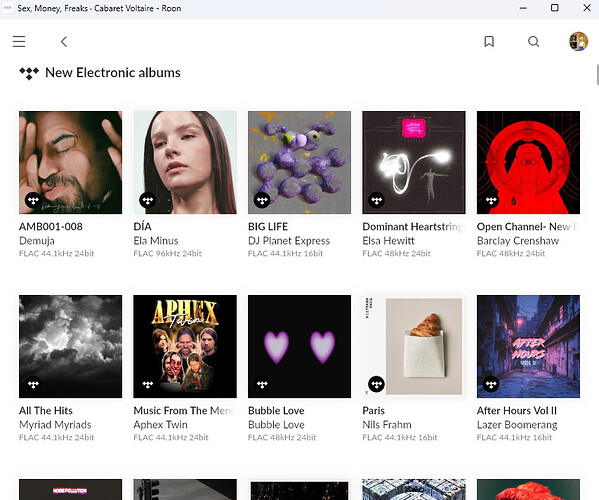Open the bookmarks icon
The height and width of the screenshot is (500, 599).
pyautogui.click(x=489, y=41)
